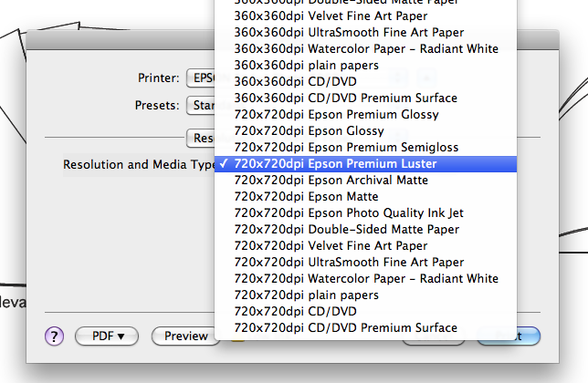Choose 360x360dpi Watercolor Paper - Radiant White
This screenshot has height=383, width=588.
coord(365,49)
